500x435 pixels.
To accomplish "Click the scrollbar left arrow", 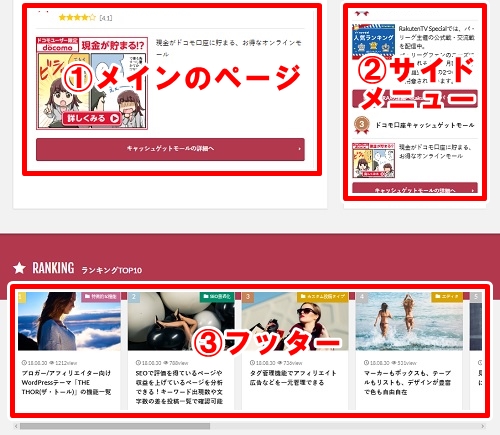I will pos(16,426).
